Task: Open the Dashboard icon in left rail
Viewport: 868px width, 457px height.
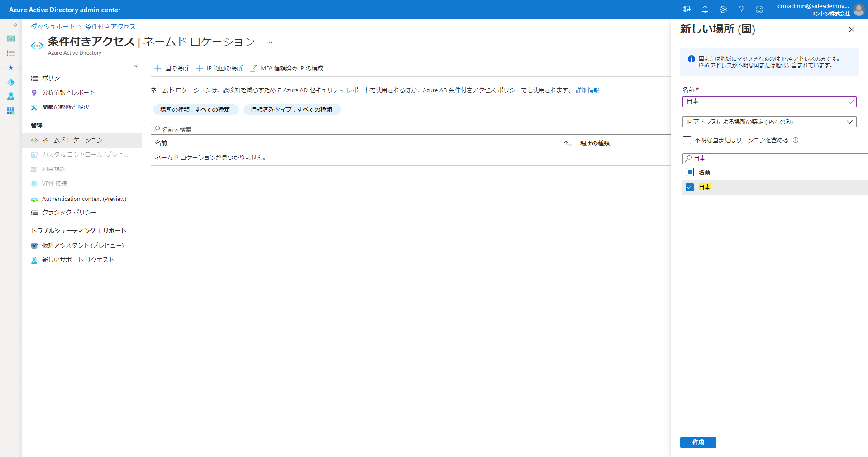Action: [x=11, y=38]
